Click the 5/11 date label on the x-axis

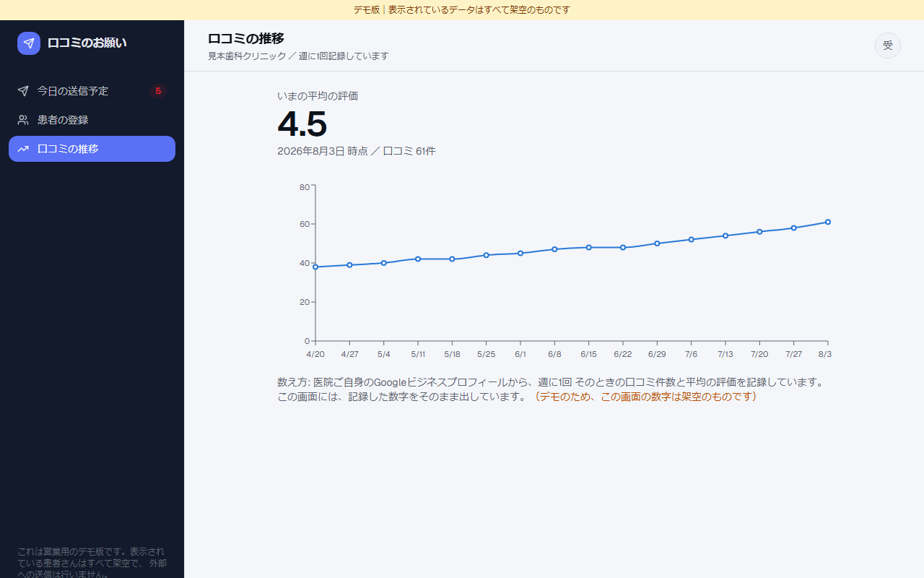[x=418, y=354]
